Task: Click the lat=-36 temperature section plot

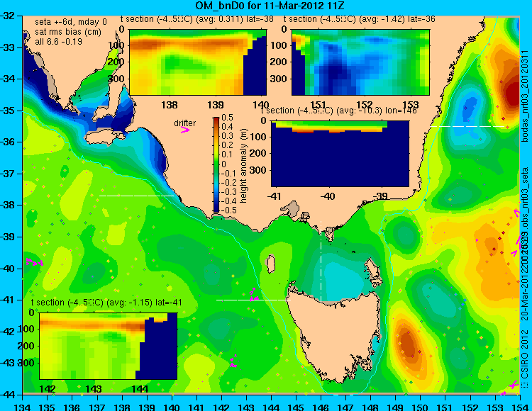Action: click(x=360, y=62)
